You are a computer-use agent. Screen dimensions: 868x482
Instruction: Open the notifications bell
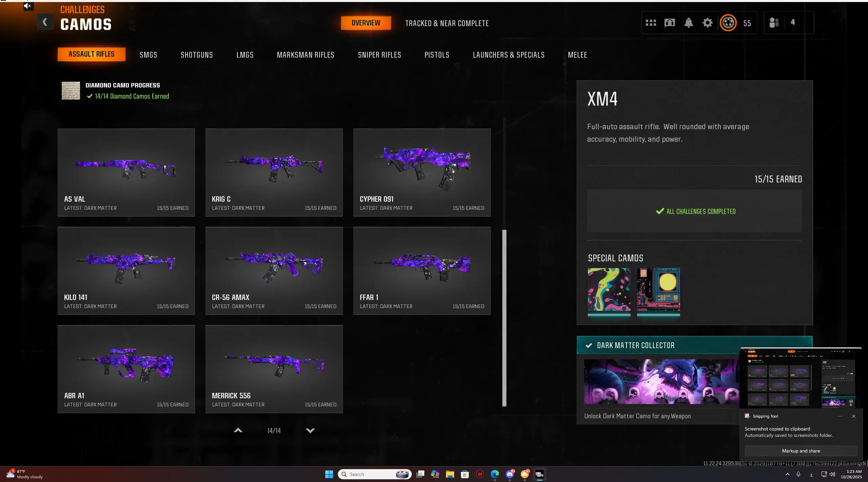tap(689, 23)
